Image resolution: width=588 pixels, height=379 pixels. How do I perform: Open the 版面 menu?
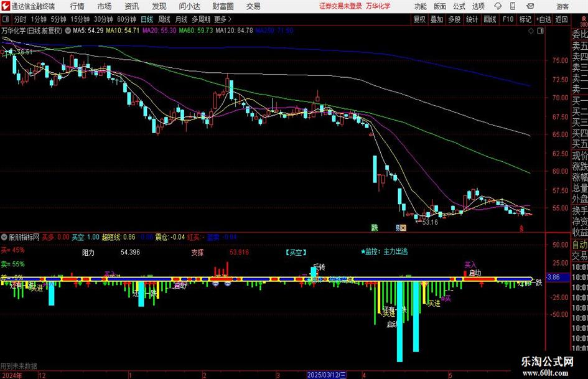(439, 6)
